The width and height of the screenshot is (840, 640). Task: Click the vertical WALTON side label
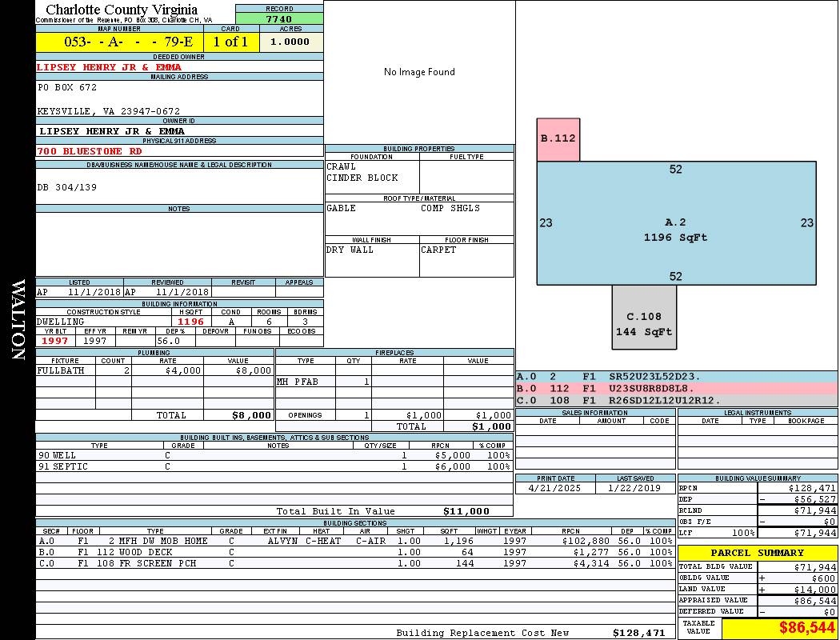(18, 319)
